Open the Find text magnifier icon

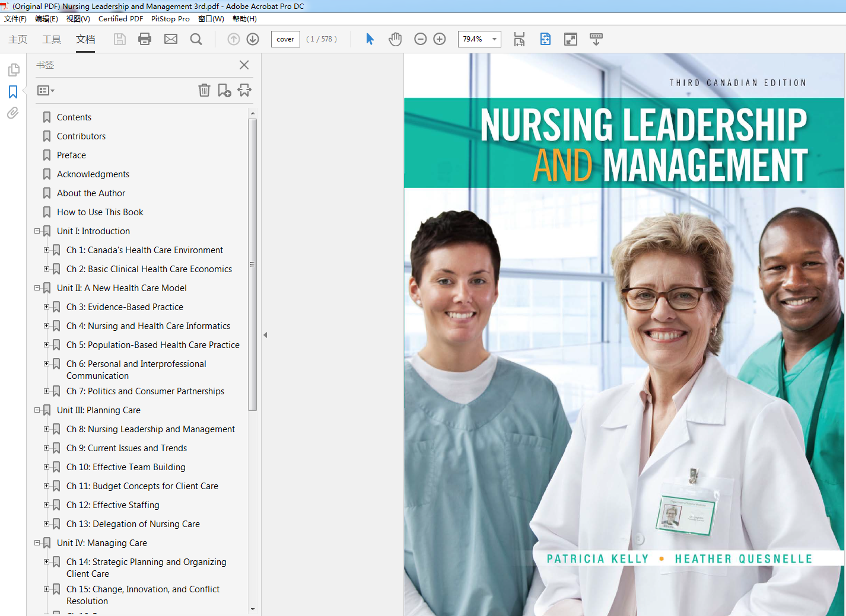(x=196, y=39)
